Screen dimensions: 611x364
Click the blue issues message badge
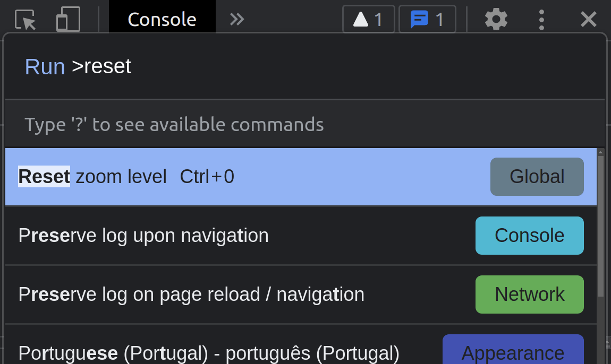point(427,19)
